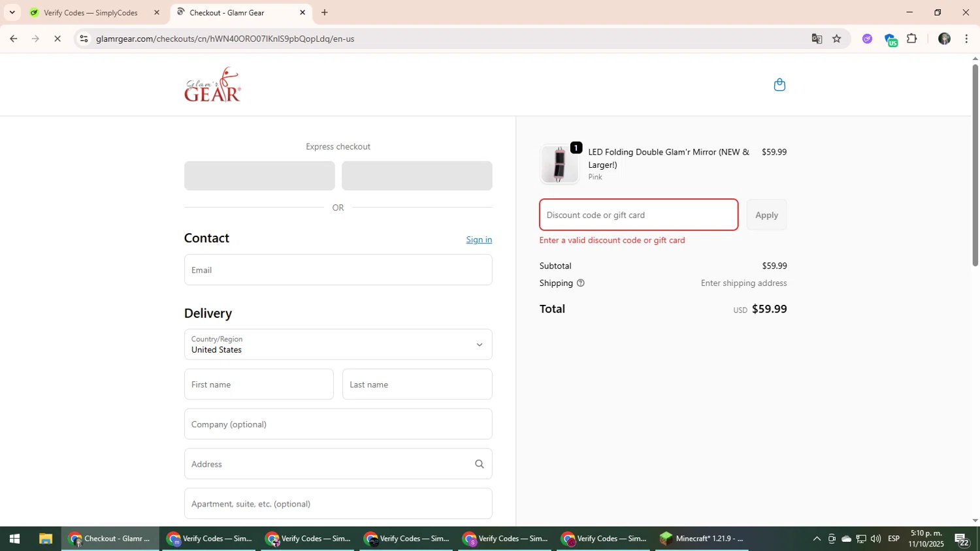Focus the Email input field

pos(338,270)
